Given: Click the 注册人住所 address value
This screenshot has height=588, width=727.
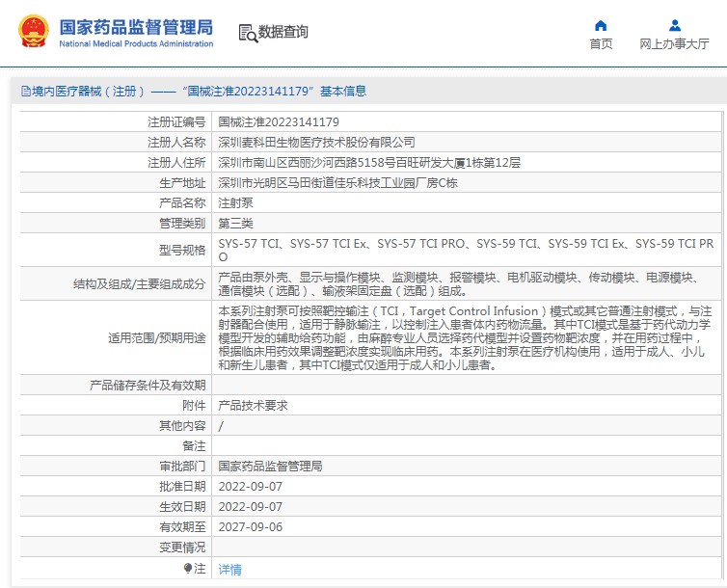Looking at the screenshot, I should tap(369, 163).
